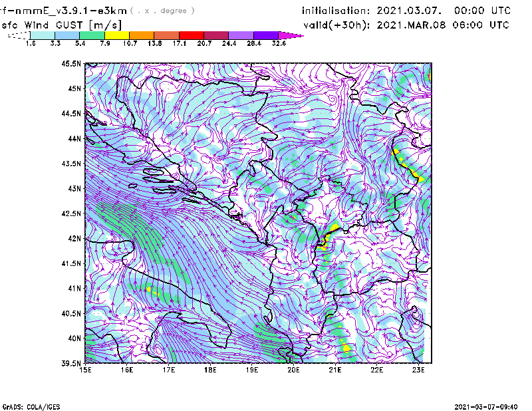
Task: Click the 'GrADS: COLA/IGES' footer text
Action: click(x=31, y=407)
